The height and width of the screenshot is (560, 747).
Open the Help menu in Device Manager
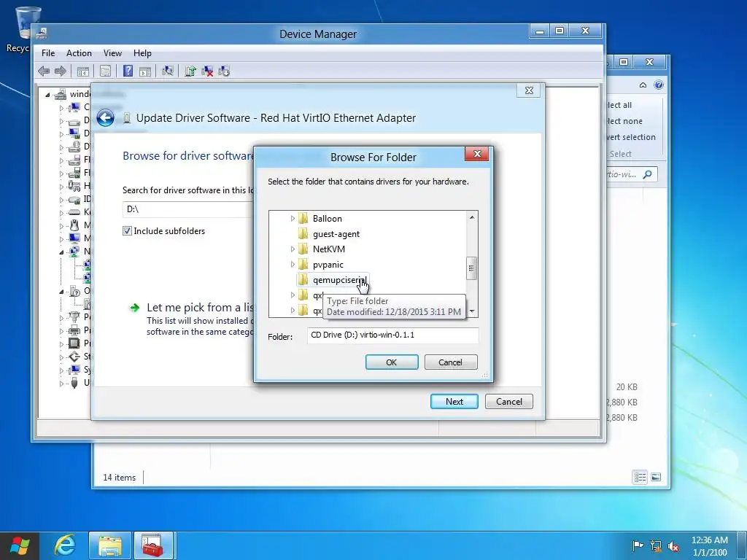click(x=142, y=52)
